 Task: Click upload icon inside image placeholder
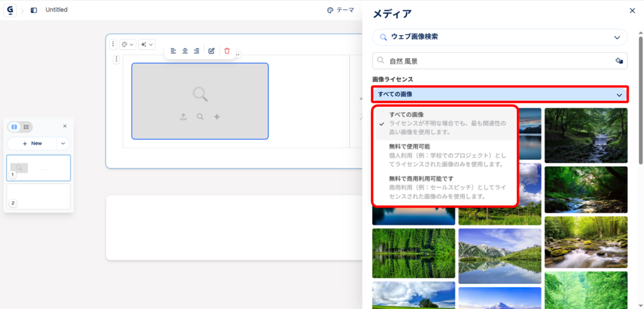tap(183, 117)
